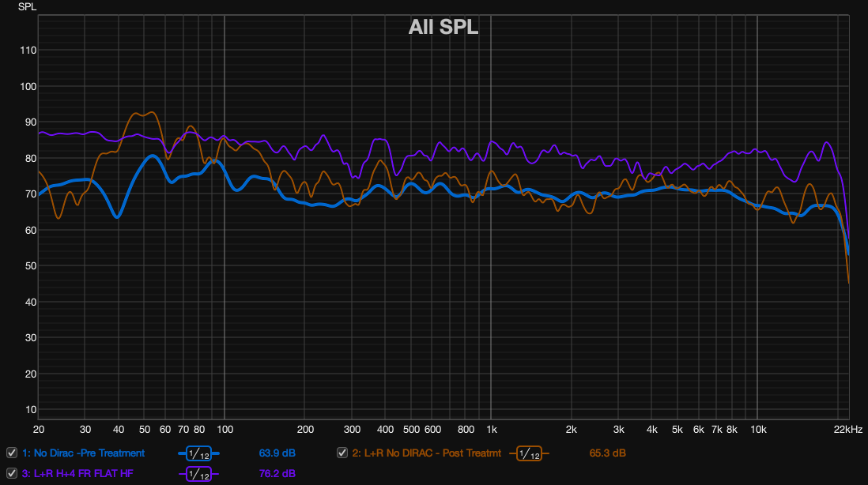868x485 pixels.
Task: Click the orange 1/12 smoothing icon for trace 2
Action: (x=529, y=453)
